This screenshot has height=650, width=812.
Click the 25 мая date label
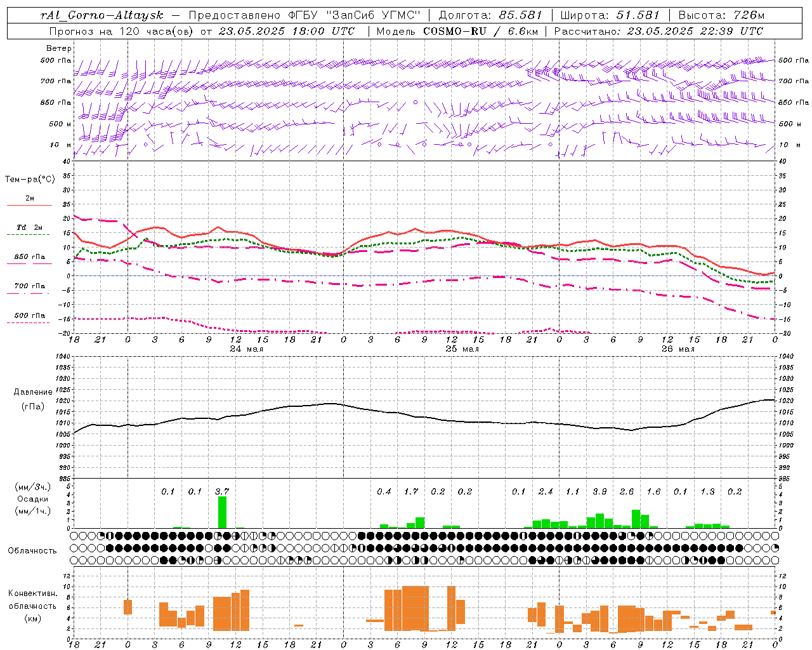(x=462, y=349)
